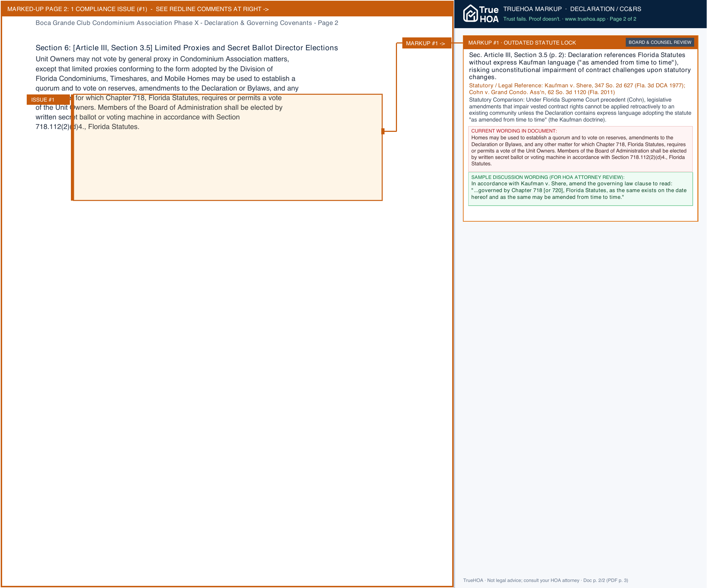Click the MARKUP #1 -> arrow label

427,43
